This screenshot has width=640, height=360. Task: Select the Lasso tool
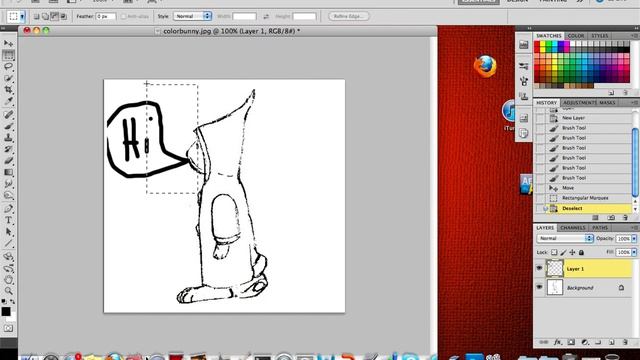click(8, 67)
